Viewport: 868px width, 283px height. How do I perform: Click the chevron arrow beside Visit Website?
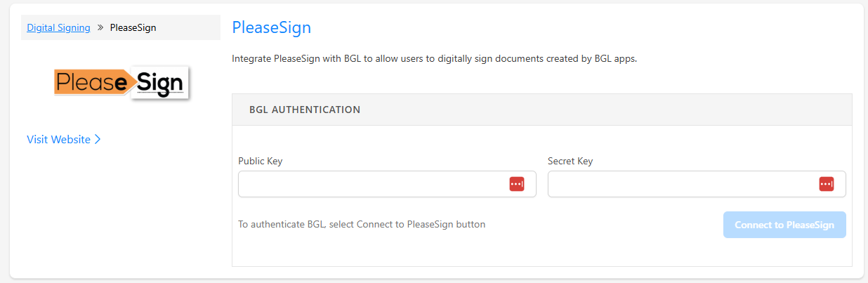point(98,139)
